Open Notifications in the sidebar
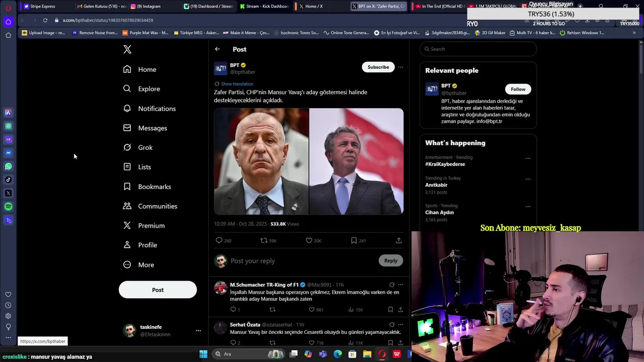The height and width of the screenshot is (362, 644). tap(149, 109)
